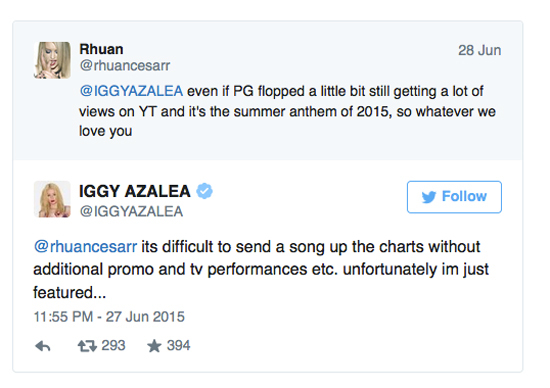
Task: Open the @rhuancesarr mention in the reply
Action: (x=86, y=247)
